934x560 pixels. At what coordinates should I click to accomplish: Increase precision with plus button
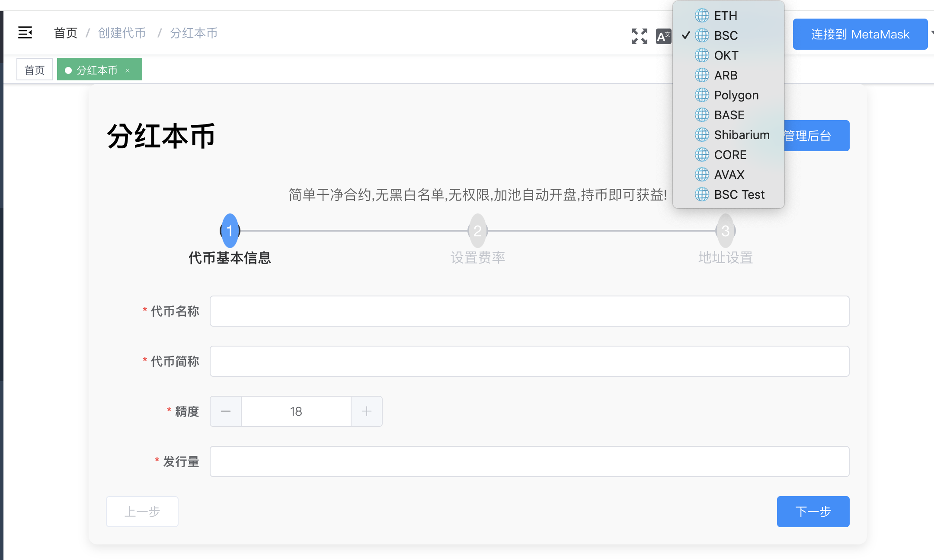point(366,411)
